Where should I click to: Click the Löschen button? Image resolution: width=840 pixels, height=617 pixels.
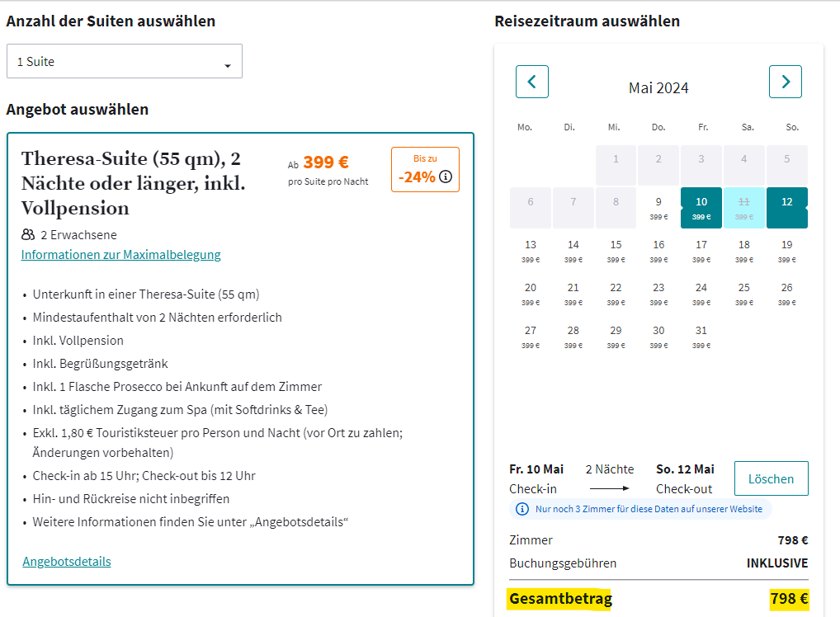771,478
